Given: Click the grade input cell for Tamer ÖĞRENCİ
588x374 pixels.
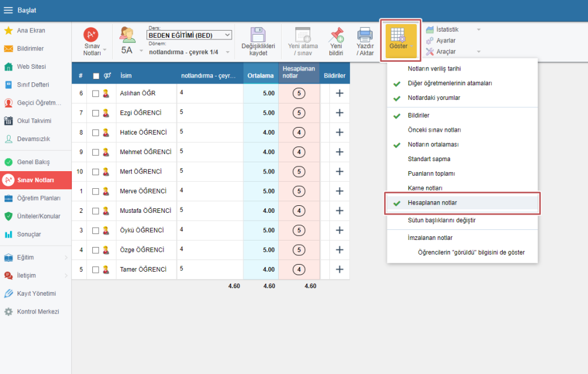Looking at the screenshot, I should click(209, 269).
